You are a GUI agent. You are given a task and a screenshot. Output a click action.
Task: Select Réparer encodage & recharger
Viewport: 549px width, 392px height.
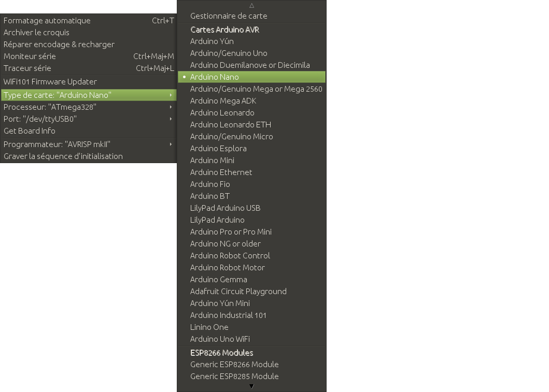[x=59, y=45]
